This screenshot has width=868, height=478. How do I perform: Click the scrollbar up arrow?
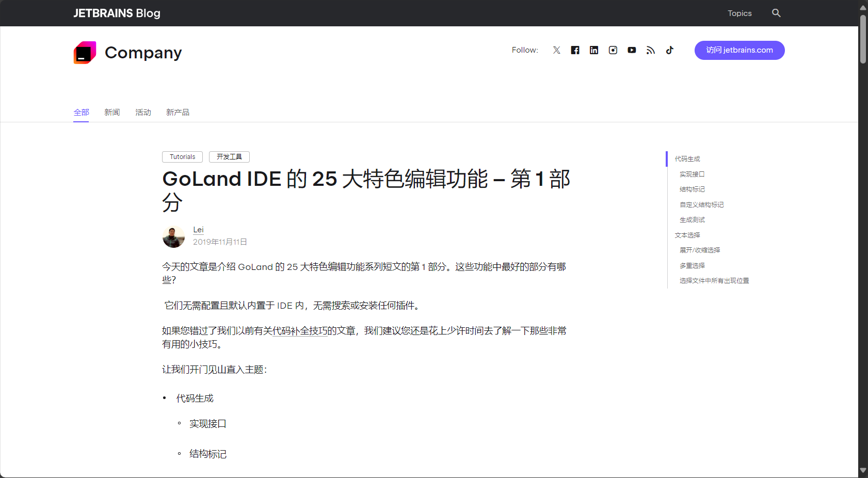coord(863,7)
